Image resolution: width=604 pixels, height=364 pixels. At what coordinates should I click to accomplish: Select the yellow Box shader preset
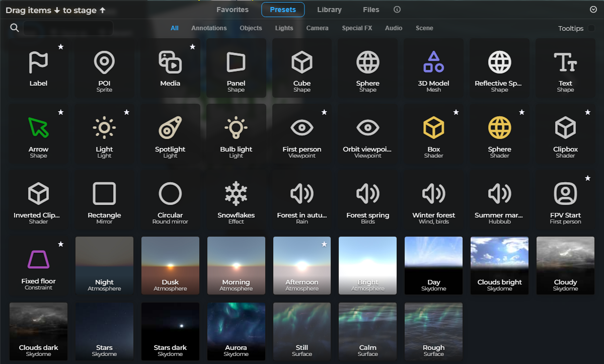[x=434, y=134]
